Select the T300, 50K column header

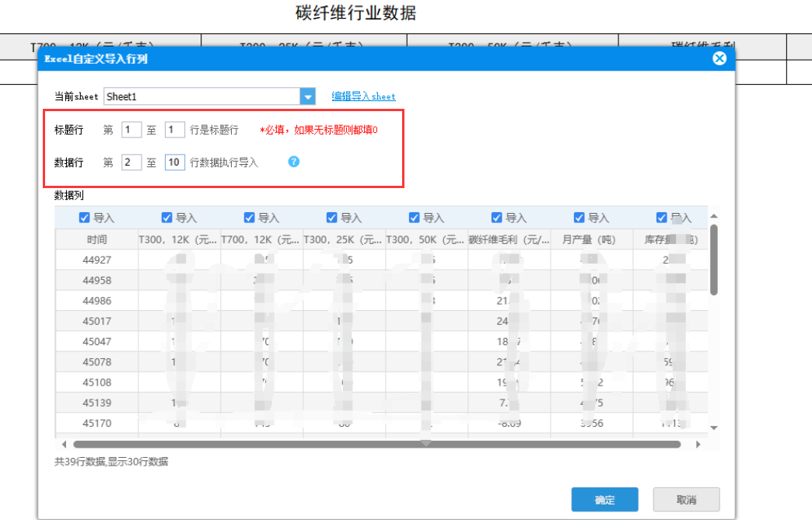coord(427,239)
